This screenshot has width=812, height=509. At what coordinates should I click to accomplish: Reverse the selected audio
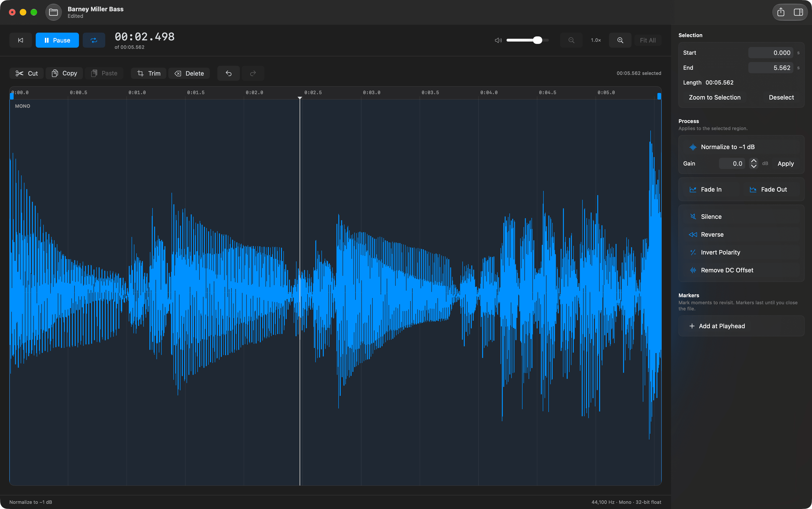(x=741, y=234)
